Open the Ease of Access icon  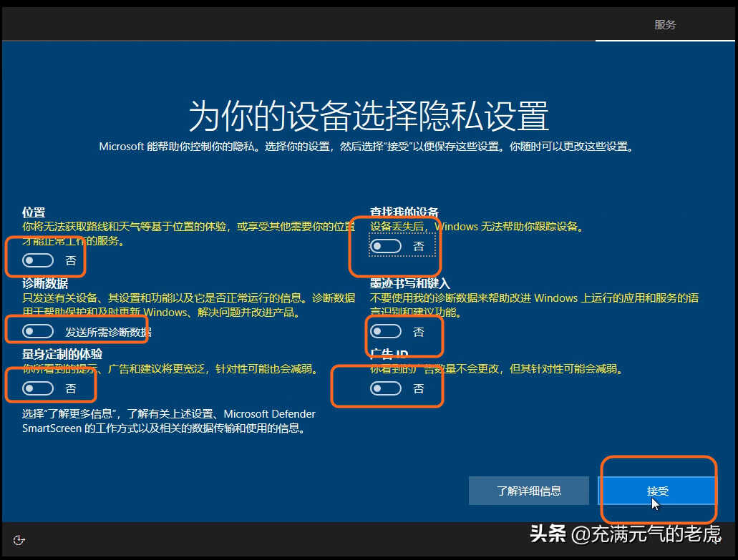click(19, 539)
